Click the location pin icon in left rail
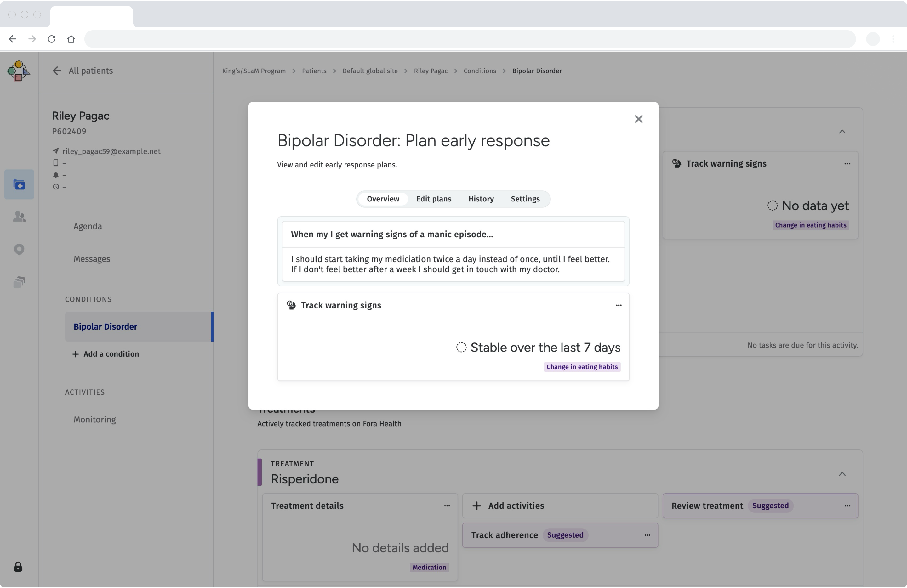Screen dimensions: 907x588 click(19, 249)
